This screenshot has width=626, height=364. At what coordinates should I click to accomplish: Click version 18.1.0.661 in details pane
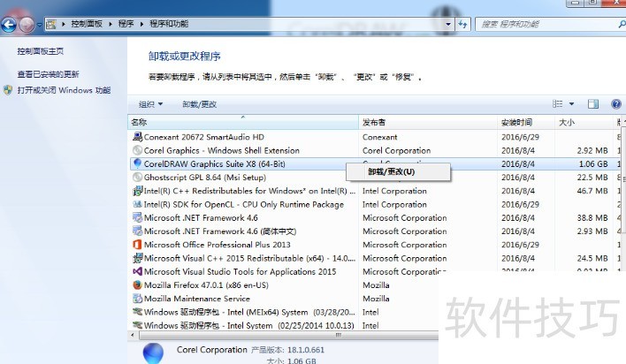[x=306, y=350]
